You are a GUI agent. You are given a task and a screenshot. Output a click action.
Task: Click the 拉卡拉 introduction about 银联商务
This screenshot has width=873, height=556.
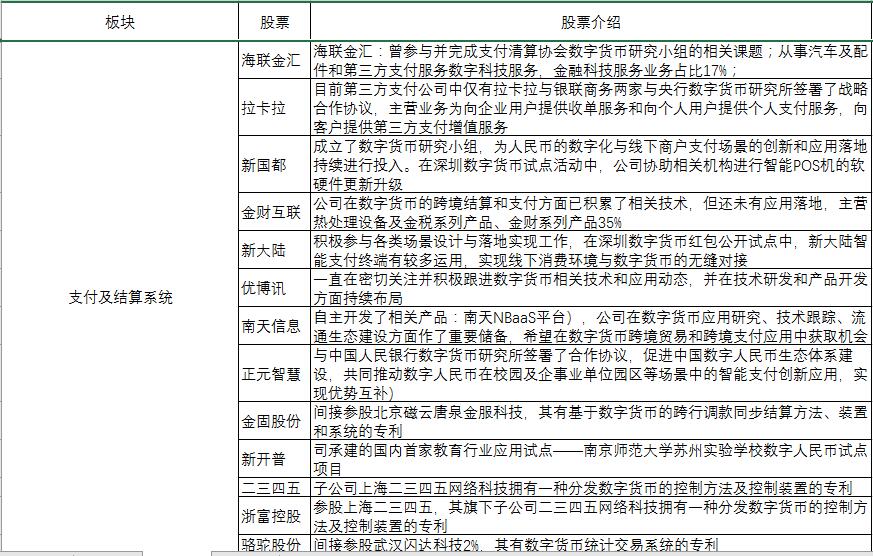591,107
